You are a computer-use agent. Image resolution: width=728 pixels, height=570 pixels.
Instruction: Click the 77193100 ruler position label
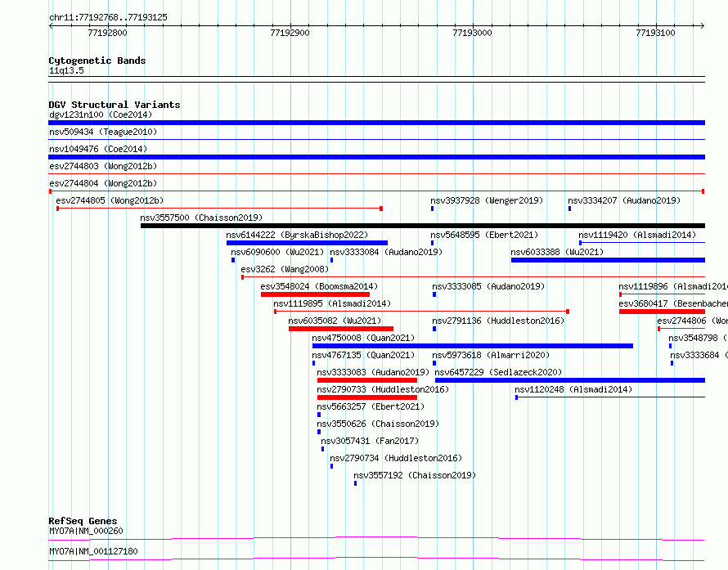pyautogui.click(x=655, y=33)
